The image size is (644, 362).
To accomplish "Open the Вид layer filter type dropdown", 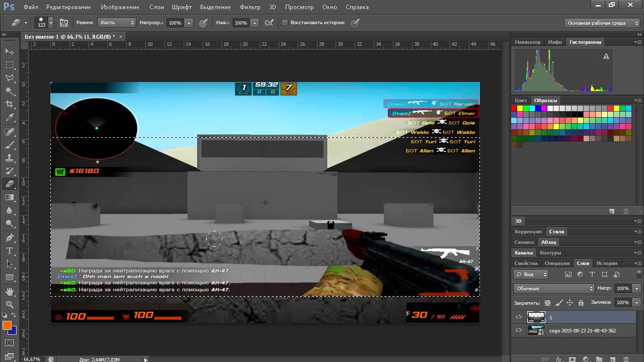I will 531,275.
